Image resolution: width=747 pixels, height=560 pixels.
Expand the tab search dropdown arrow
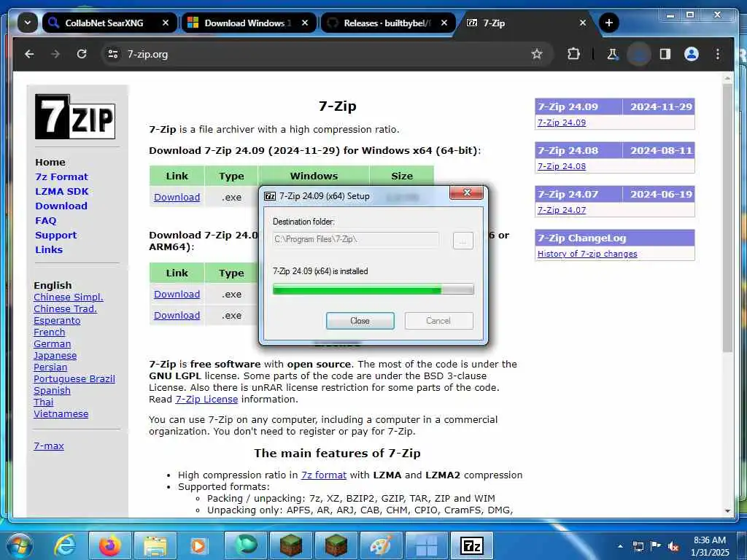[28, 23]
